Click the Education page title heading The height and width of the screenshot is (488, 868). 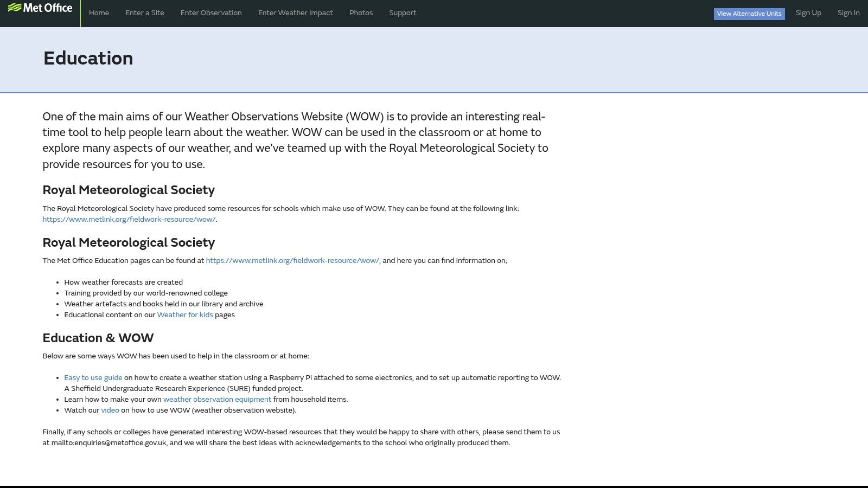tap(88, 59)
